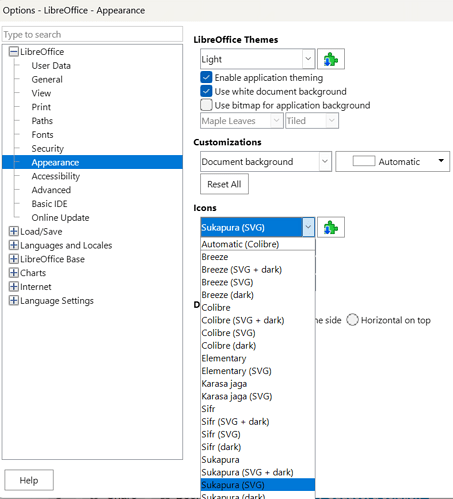The width and height of the screenshot is (453, 499).
Task: Click the themes extension puzzle icon
Action: point(331,59)
